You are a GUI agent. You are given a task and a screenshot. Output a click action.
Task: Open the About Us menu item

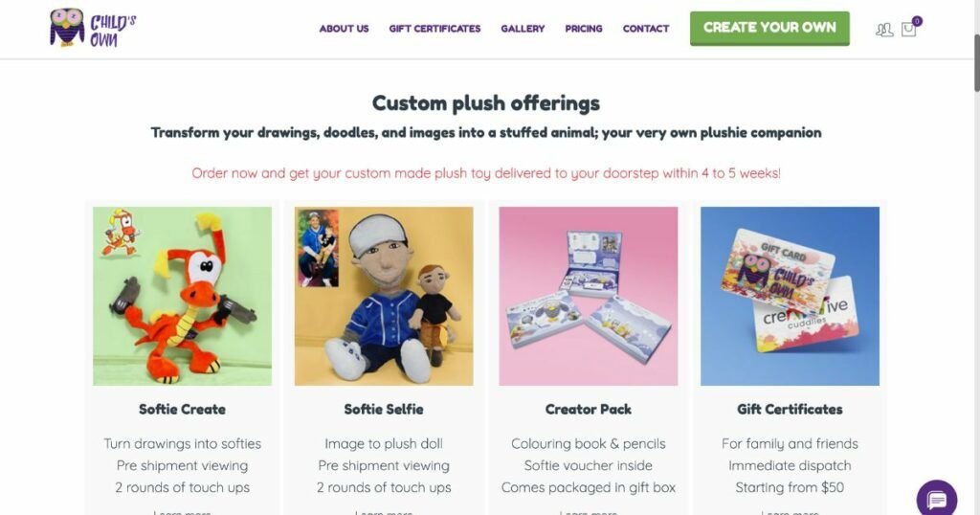click(344, 29)
